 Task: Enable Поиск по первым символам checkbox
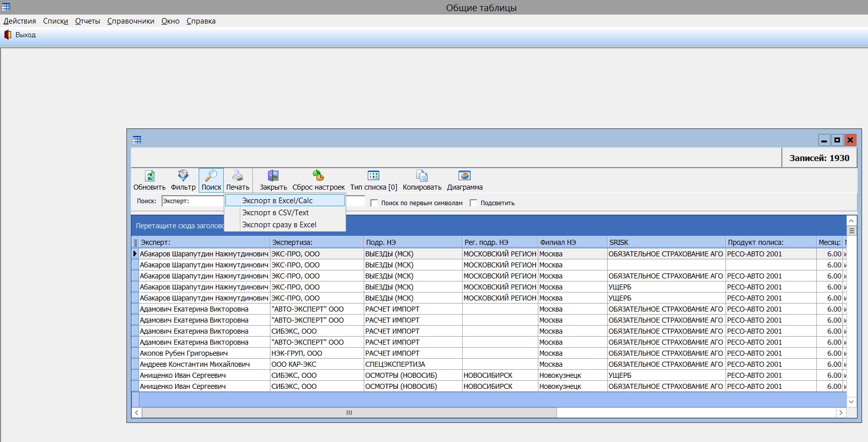click(374, 203)
